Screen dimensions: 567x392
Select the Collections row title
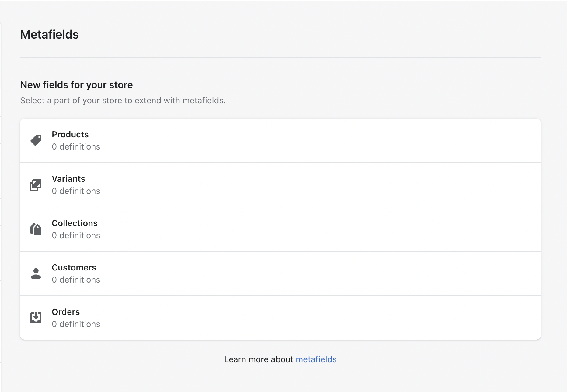75,223
